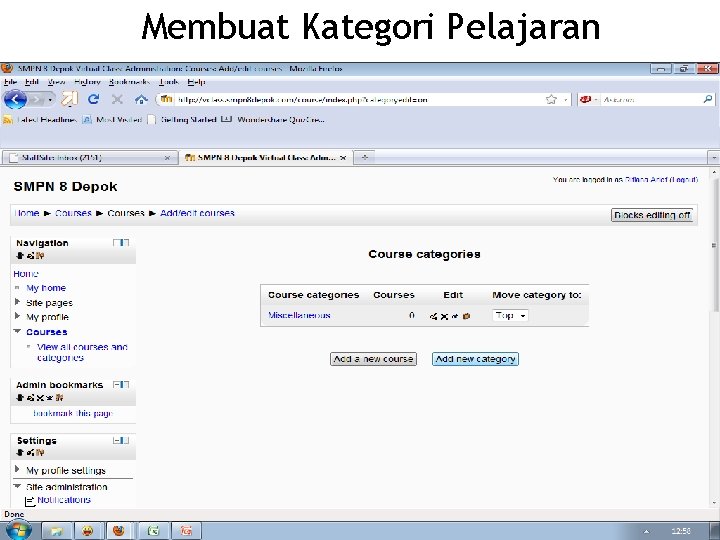Reload the page with refresh icon
This screenshot has height=540, width=720.
[94, 99]
